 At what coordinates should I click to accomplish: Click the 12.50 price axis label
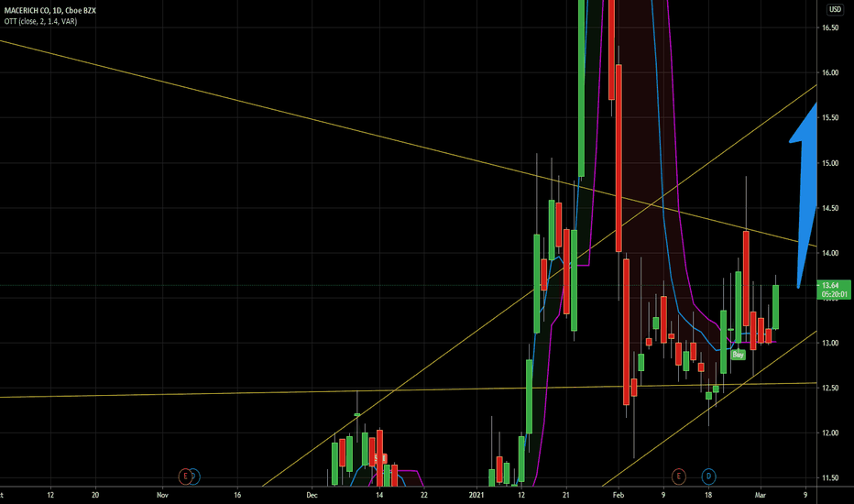pyautogui.click(x=830, y=389)
